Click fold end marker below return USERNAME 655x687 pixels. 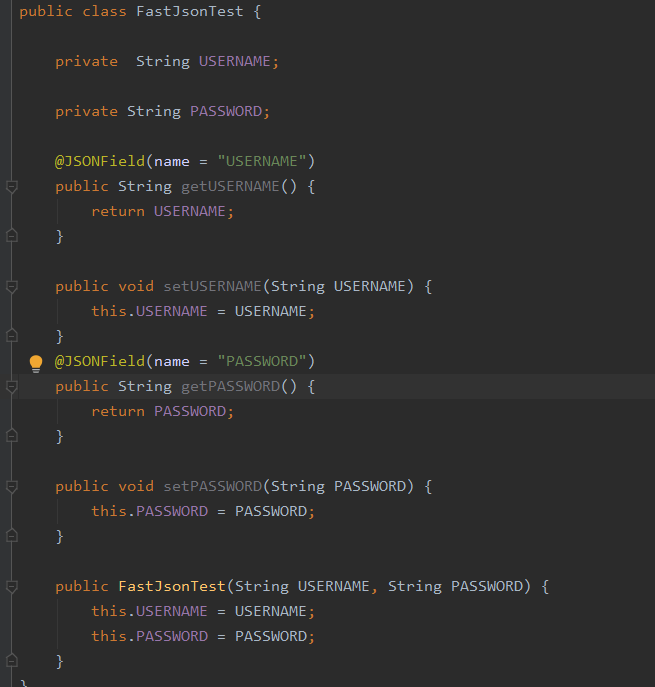tap(12, 236)
